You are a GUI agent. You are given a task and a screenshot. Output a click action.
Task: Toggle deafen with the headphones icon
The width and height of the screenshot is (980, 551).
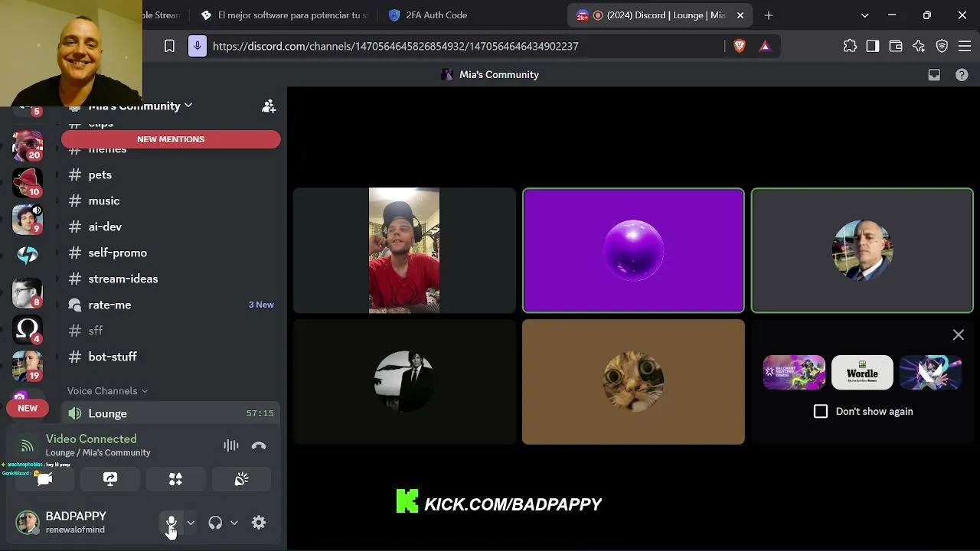click(215, 523)
